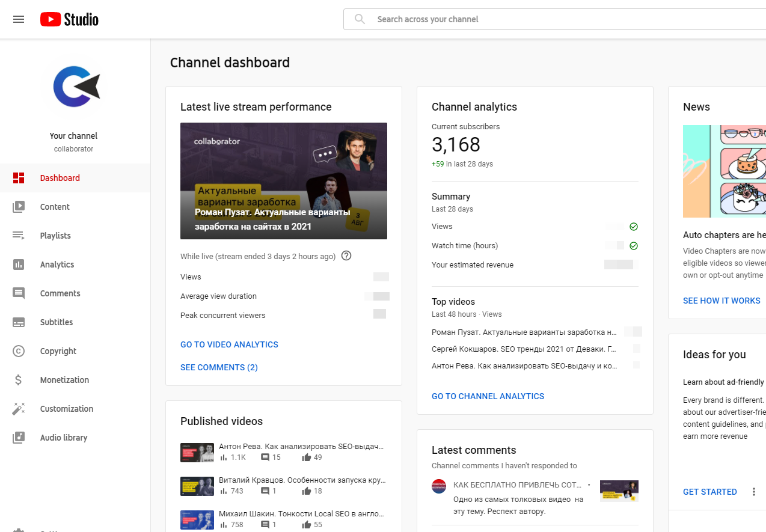Choose Content from the sidebar menu
Image resolution: width=766 pixels, height=532 pixels.
[55, 207]
